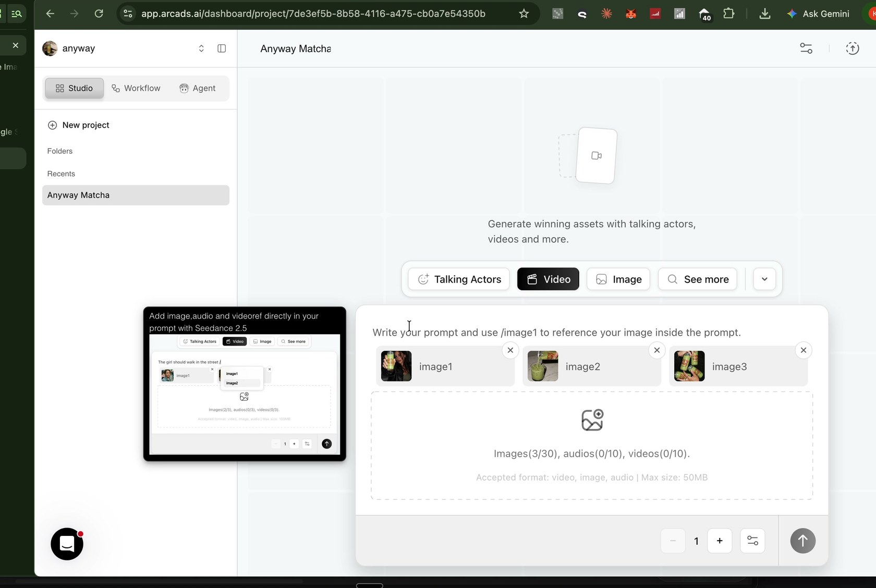Decrease the generation count
Viewport: 876px width, 588px height.
673,541
